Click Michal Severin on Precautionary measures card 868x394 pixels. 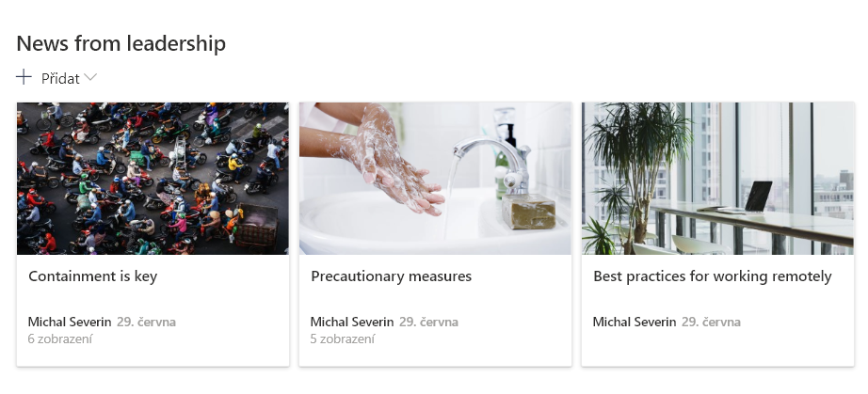pos(352,322)
